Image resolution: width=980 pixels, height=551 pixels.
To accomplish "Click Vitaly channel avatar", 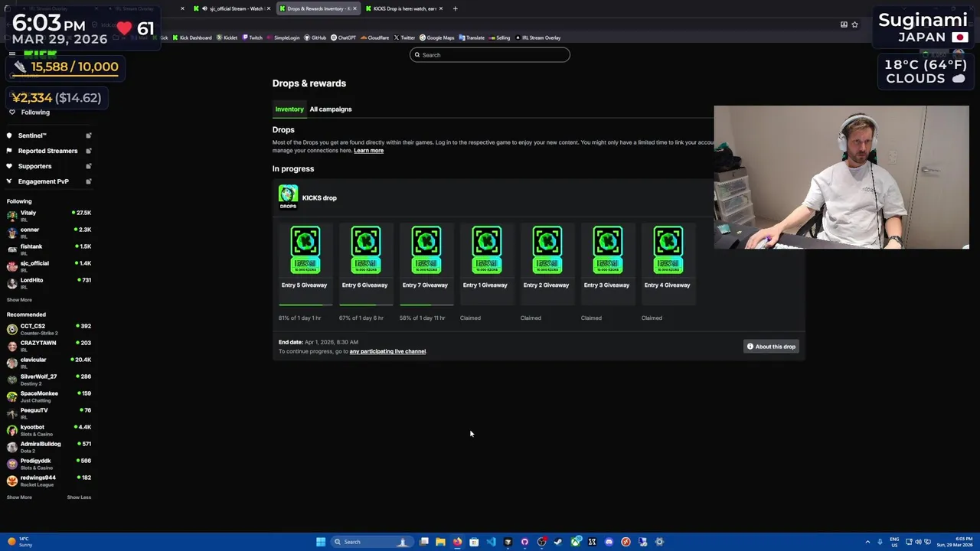I will 12,216.
